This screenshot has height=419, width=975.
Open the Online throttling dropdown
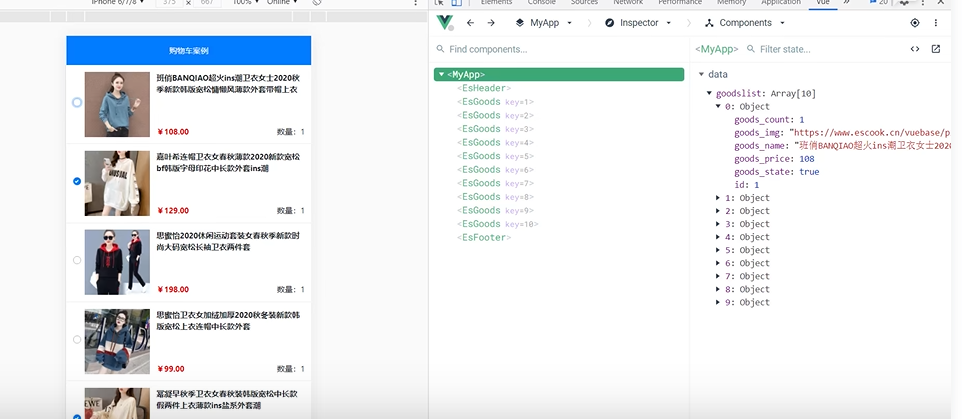282,2
